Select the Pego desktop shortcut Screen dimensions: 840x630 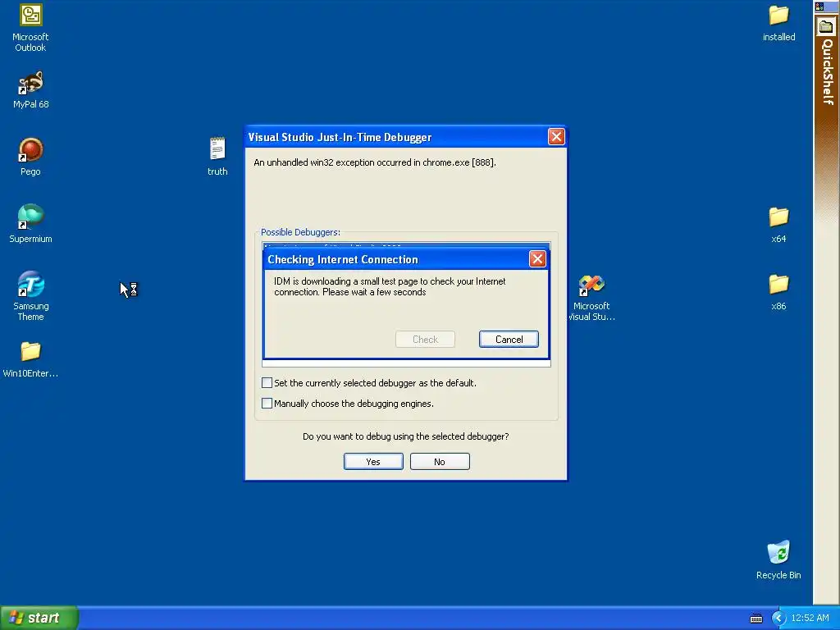click(x=30, y=157)
